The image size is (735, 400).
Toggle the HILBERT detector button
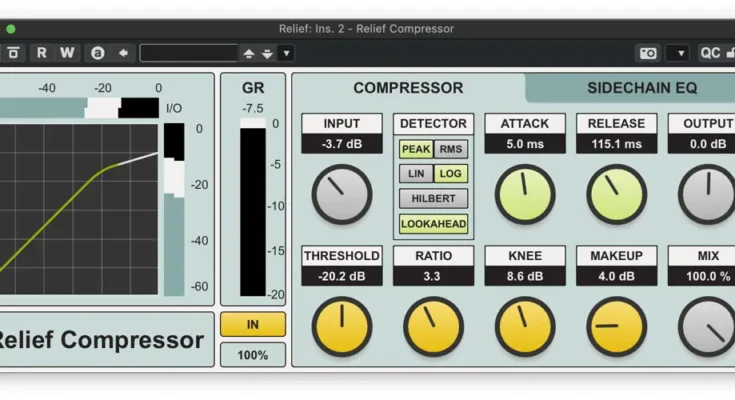(433, 198)
